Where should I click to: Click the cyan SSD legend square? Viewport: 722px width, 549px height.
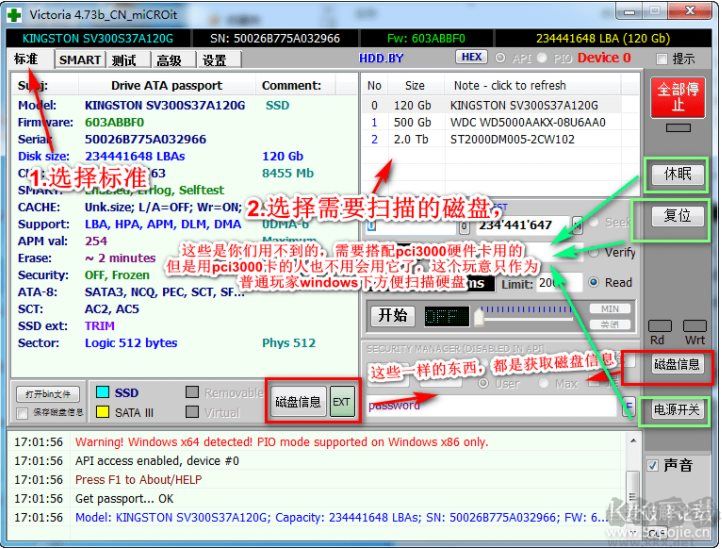(x=102, y=392)
